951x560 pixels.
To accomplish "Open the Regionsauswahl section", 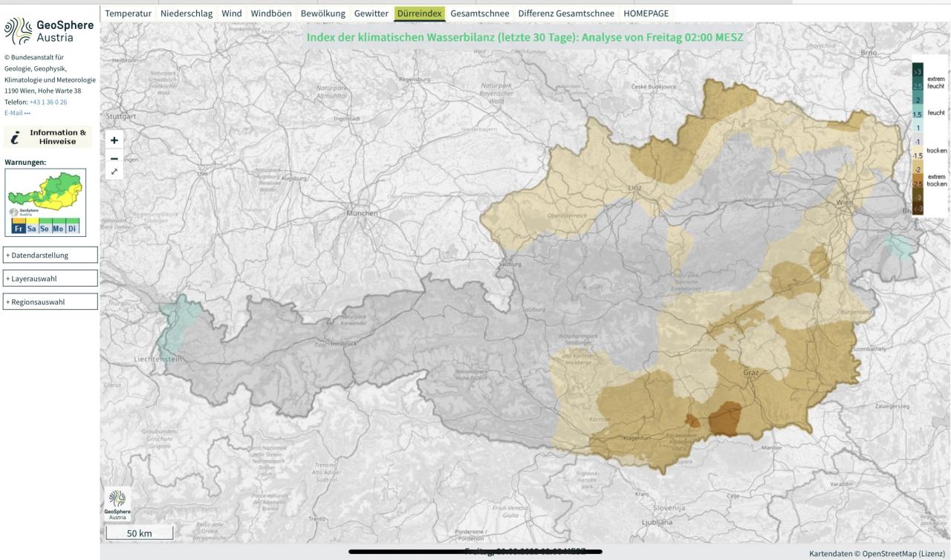I will (x=51, y=302).
